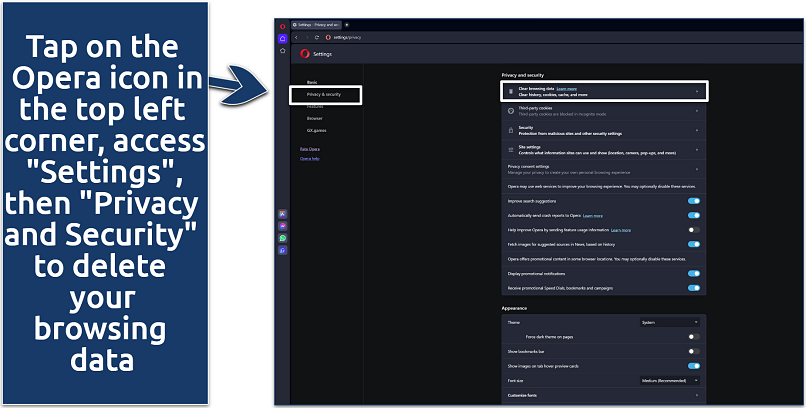Expand Third-party cookies chevron
The height and width of the screenshot is (408, 806).
pos(697,111)
